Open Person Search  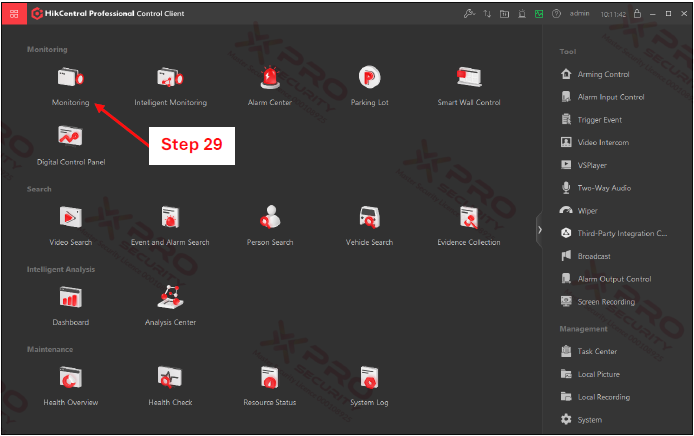tap(270, 226)
